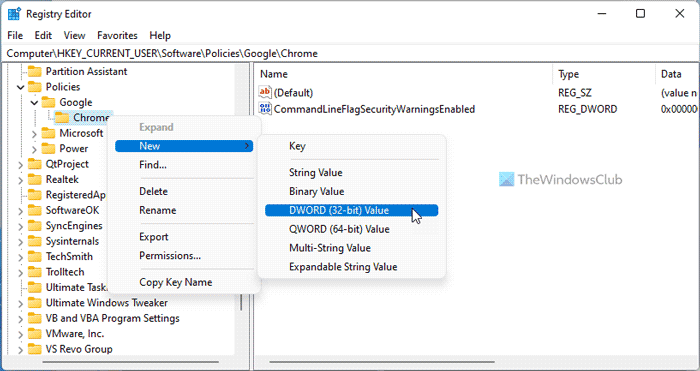This screenshot has width=700, height=371.
Task: Click the Microsoft folder icon
Action: click(48, 133)
